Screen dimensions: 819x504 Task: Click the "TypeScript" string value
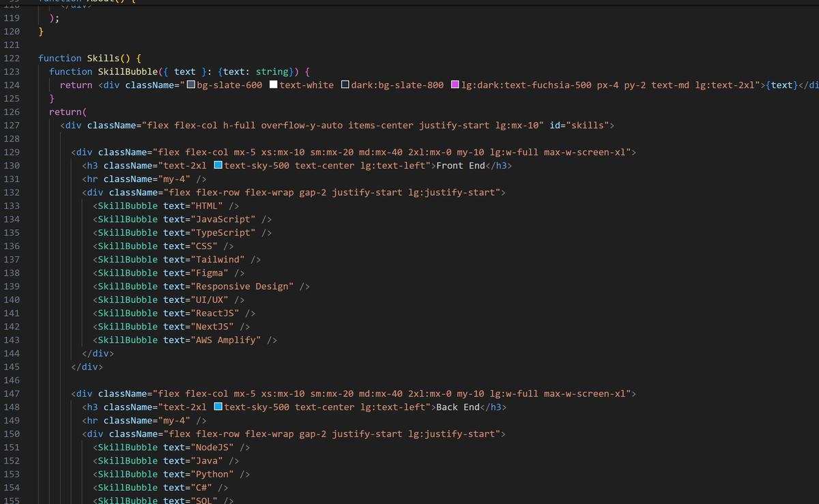pyautogui.click(x=223, y=233)
